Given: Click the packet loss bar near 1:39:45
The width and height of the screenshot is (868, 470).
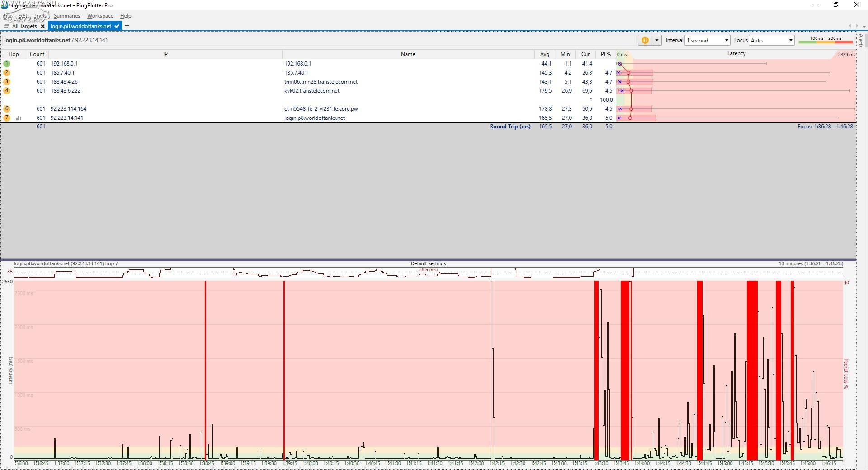Looking at the screenshot, I should pos(284,370).
